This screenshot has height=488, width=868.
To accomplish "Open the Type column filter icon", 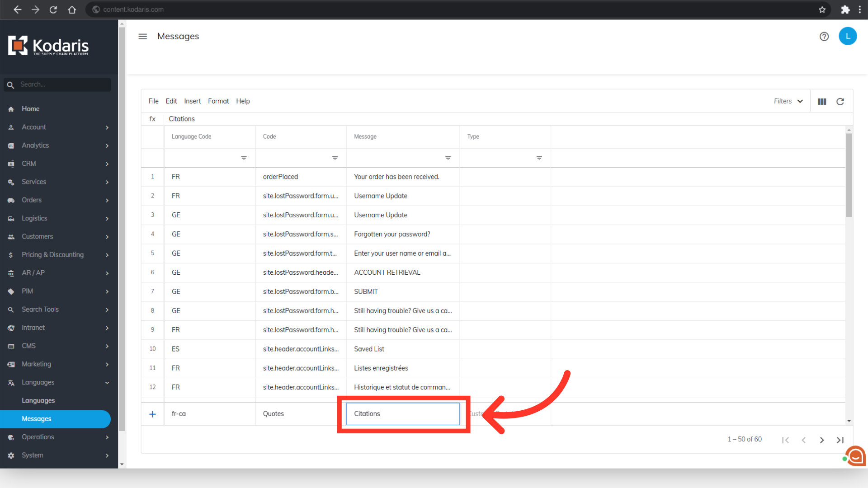I will [539, 158].
